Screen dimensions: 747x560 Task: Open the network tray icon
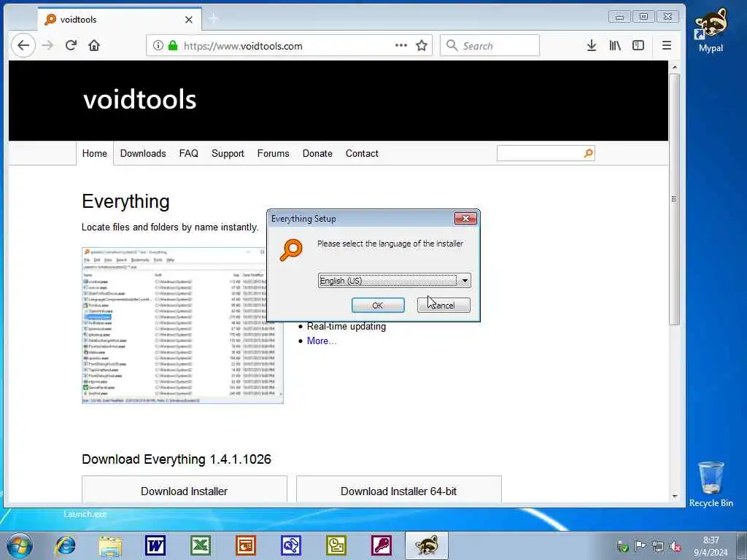click(x=657, y=546)
